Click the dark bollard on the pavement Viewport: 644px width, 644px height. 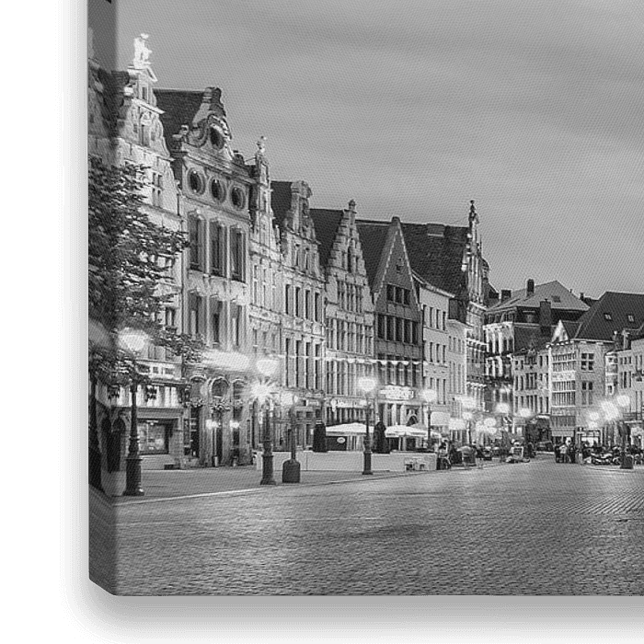pos(291,469)
